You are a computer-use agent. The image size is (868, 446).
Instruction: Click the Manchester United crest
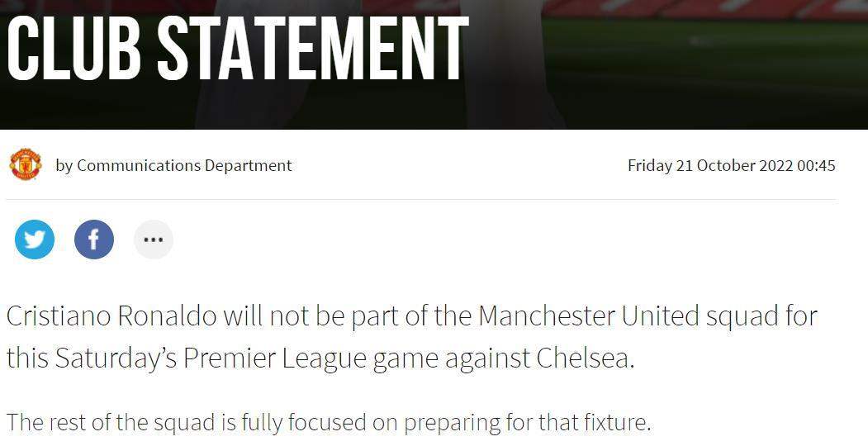point(26,164)
